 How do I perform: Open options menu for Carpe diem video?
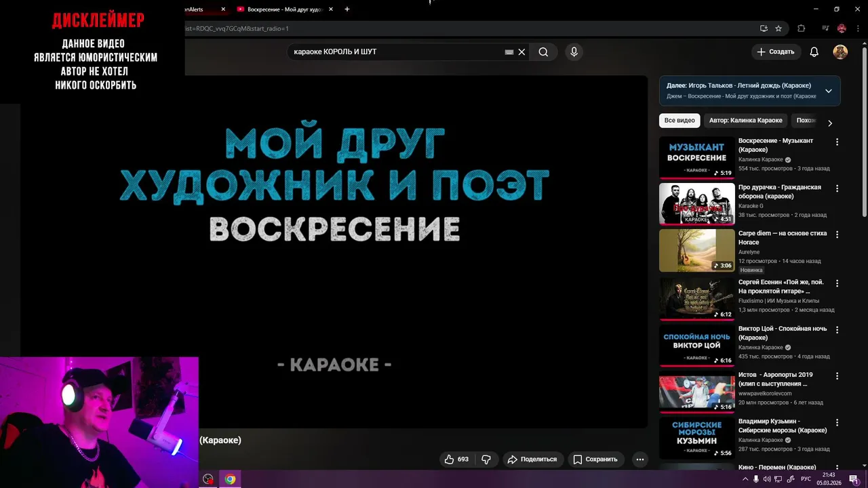point(837,235)
